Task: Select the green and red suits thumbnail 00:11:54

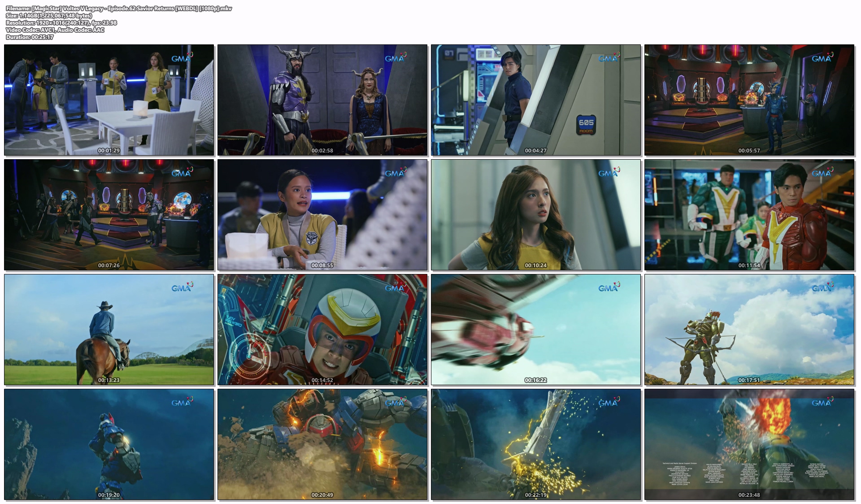Action: pos(749,215)
